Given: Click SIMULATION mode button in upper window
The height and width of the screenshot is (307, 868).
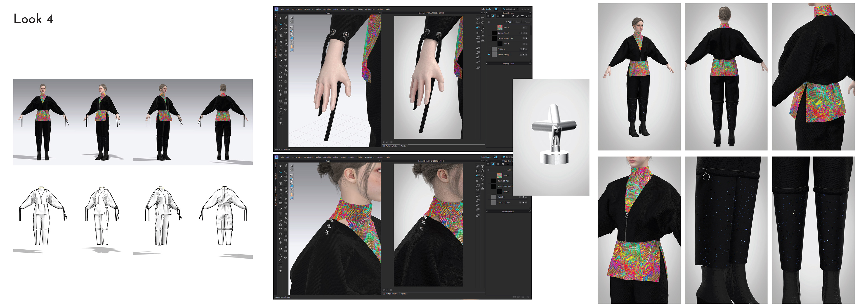Looking at the screenshot, I should 509,9.
